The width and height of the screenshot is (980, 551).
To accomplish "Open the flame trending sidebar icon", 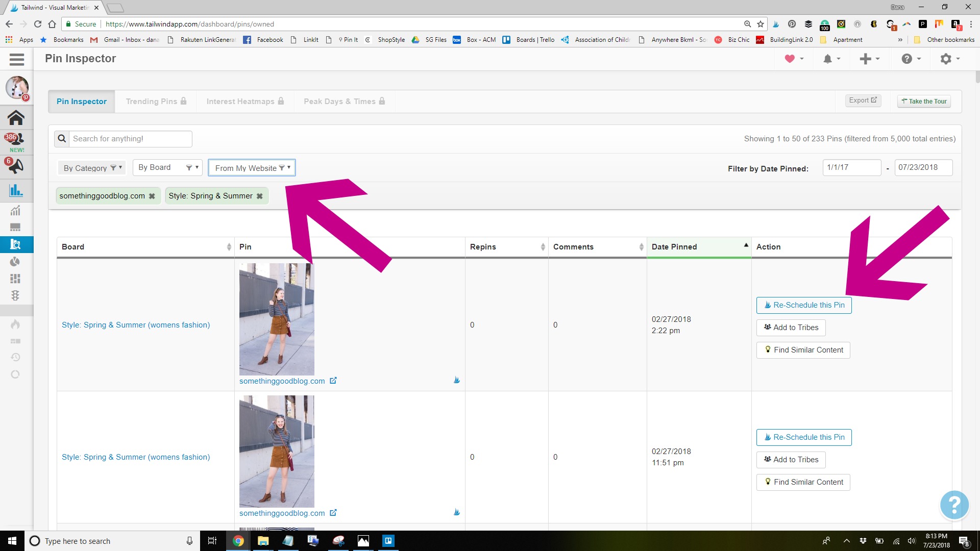I will 15,324.
